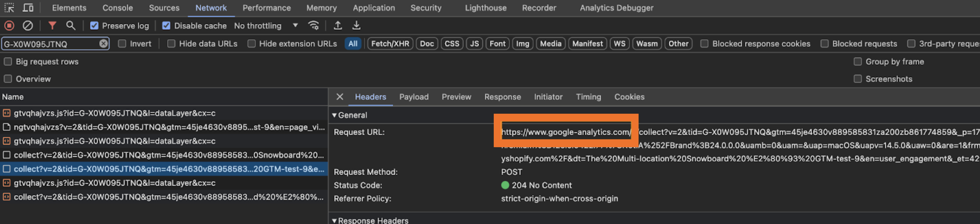The image size is (980, 224).
Task: Enable the Invert filter checkbox
Action: (x=122, y=43)
